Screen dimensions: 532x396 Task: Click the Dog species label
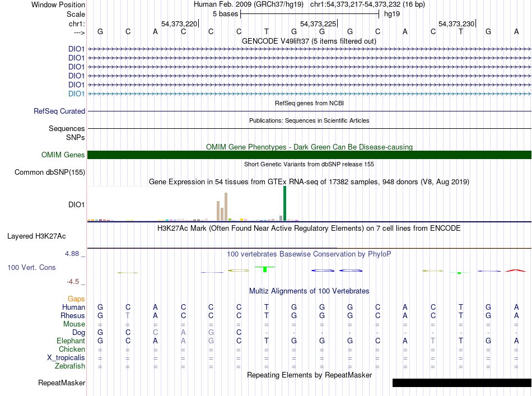point(78,333)
